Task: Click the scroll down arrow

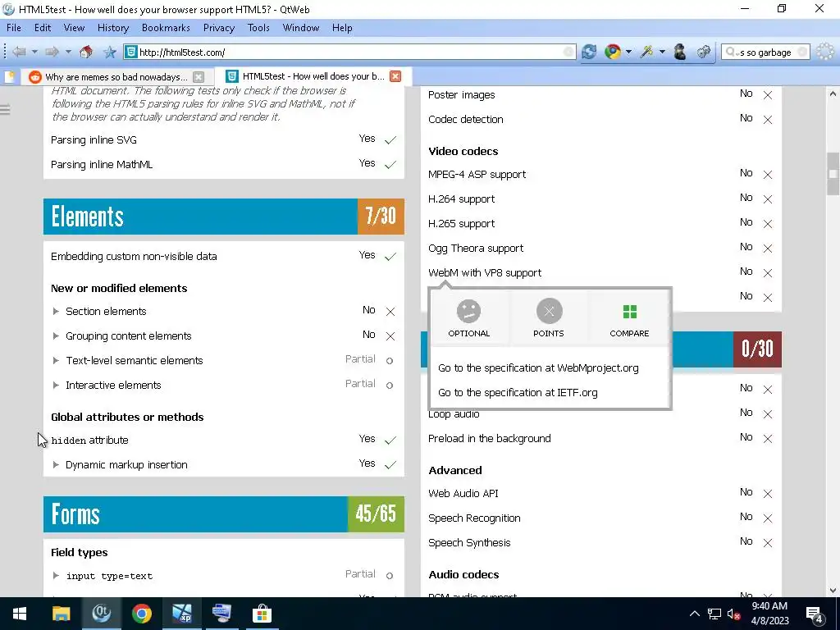Action: coord(833,591)
